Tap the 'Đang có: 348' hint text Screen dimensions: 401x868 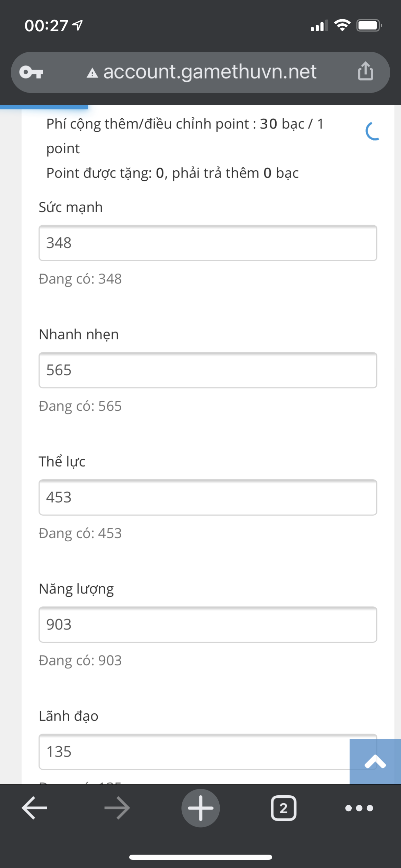[x=80, y=279]
